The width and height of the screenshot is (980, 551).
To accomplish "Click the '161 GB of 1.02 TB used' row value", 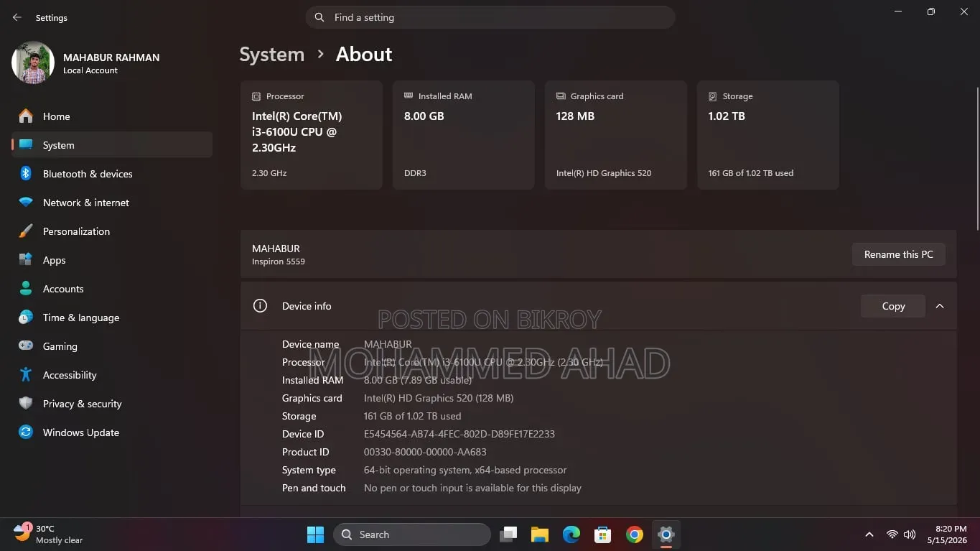I will pyautogui.click(x=413, y=416).
